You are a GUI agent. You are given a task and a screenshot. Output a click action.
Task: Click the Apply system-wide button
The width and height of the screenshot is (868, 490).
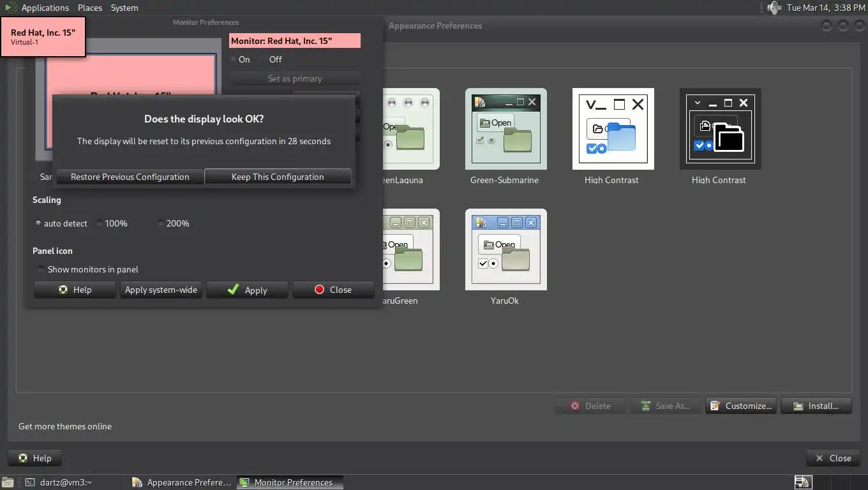tap(161, 290)
